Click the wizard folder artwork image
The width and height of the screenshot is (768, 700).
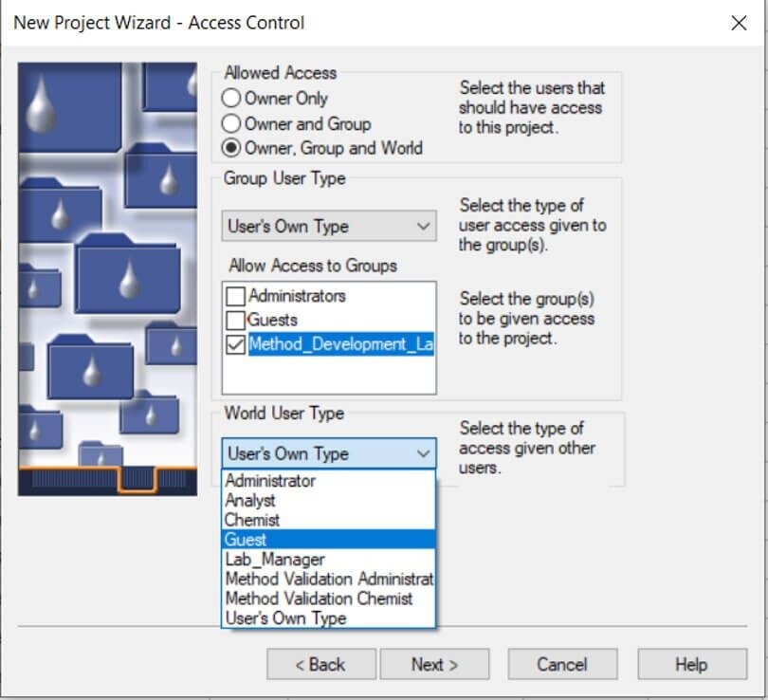click(x=108, y=279)
